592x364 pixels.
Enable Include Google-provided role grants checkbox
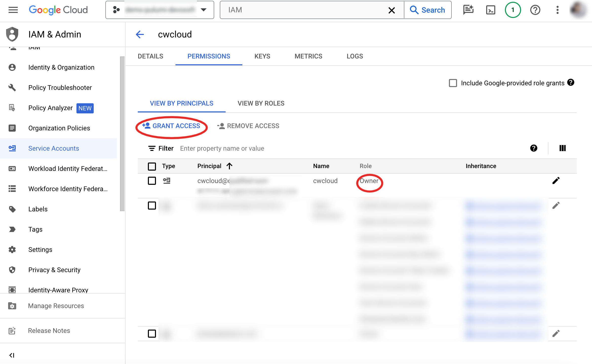click(453, 83)
